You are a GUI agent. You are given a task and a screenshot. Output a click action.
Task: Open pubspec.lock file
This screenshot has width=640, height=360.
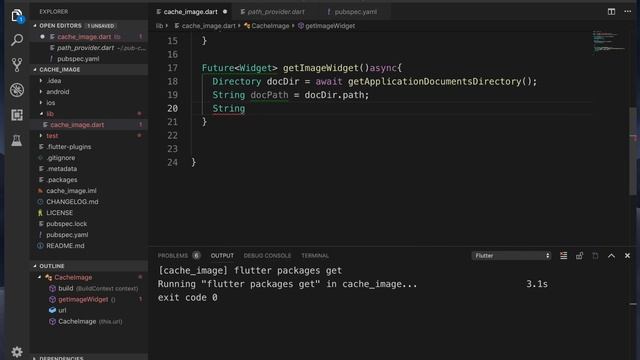[67, 224]
